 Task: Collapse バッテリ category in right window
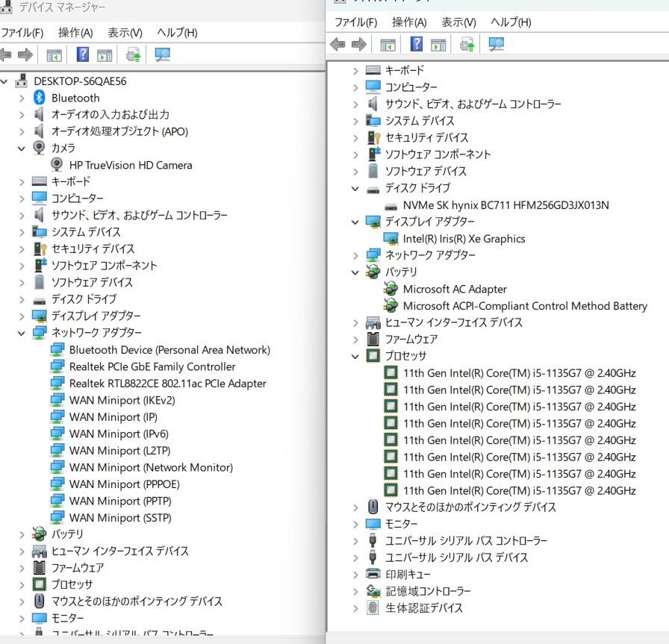point(355,272)
